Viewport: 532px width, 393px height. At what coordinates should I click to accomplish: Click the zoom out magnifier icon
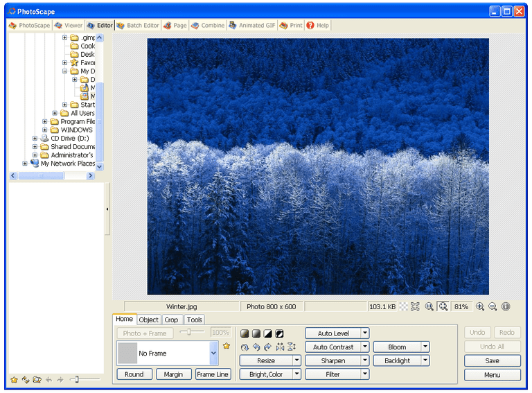pos(493,306)
